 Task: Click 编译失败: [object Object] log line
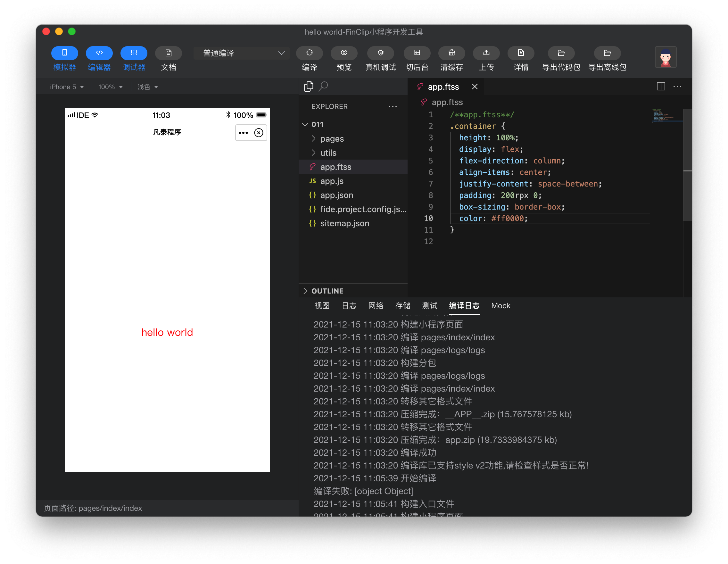[x=363, y=491]
